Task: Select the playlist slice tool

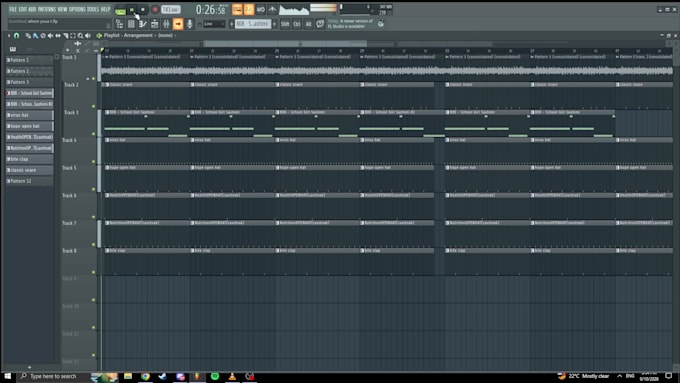Action: [65, 36]
